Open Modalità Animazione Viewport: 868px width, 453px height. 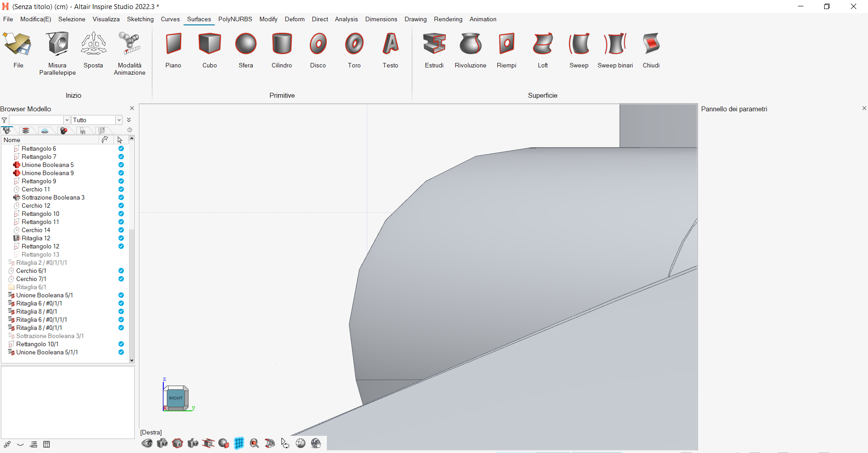pos(130,53)
